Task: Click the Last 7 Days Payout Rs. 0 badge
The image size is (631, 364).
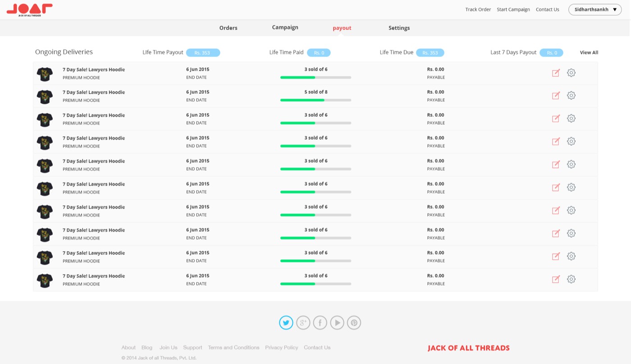Action: coord(551,53)
